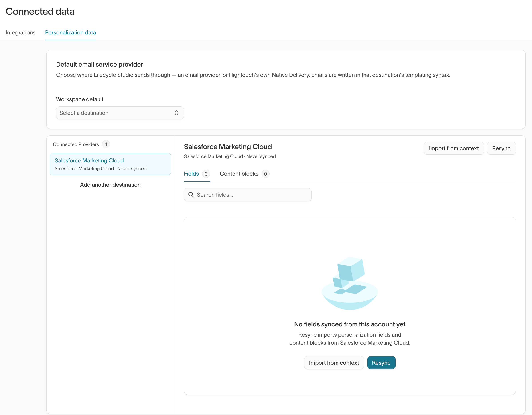Click the Fields count badge showing 0

[206, 174]
